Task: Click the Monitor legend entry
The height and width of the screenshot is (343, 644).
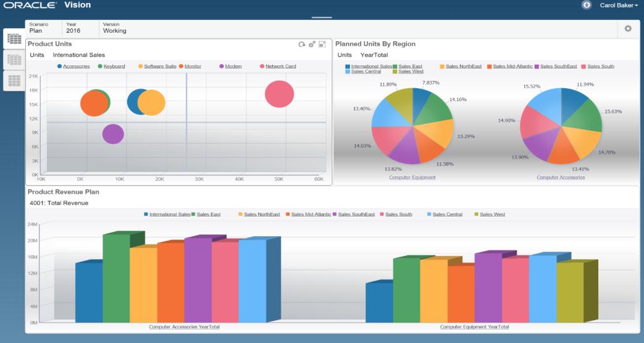Action: [x=193, y=66]
